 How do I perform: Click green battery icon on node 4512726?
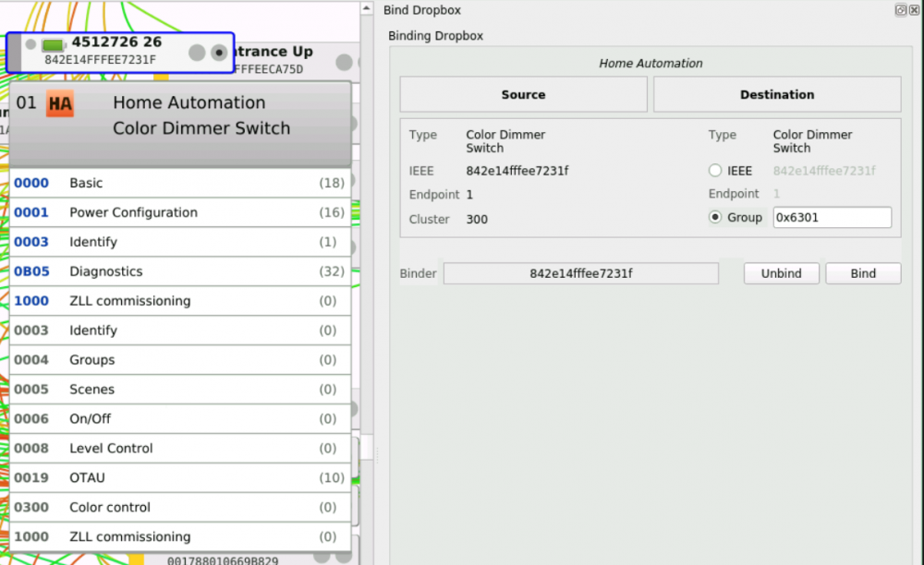click(54, 45)
